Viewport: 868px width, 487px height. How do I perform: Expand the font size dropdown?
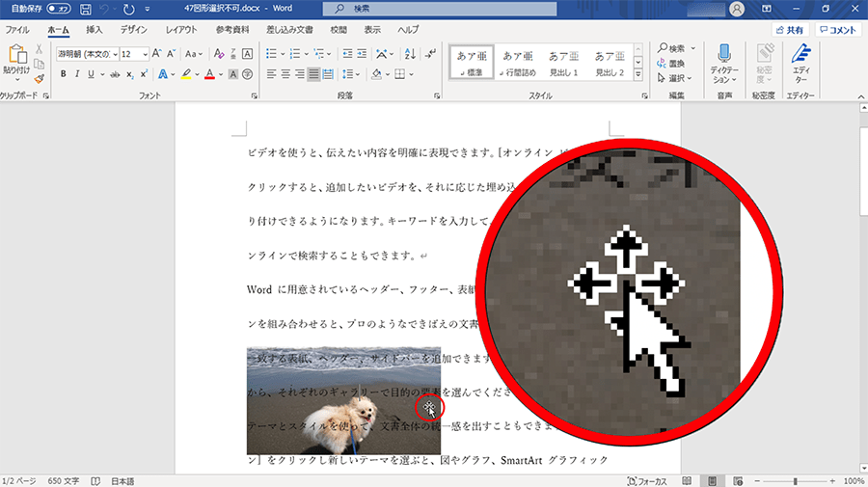146,54
